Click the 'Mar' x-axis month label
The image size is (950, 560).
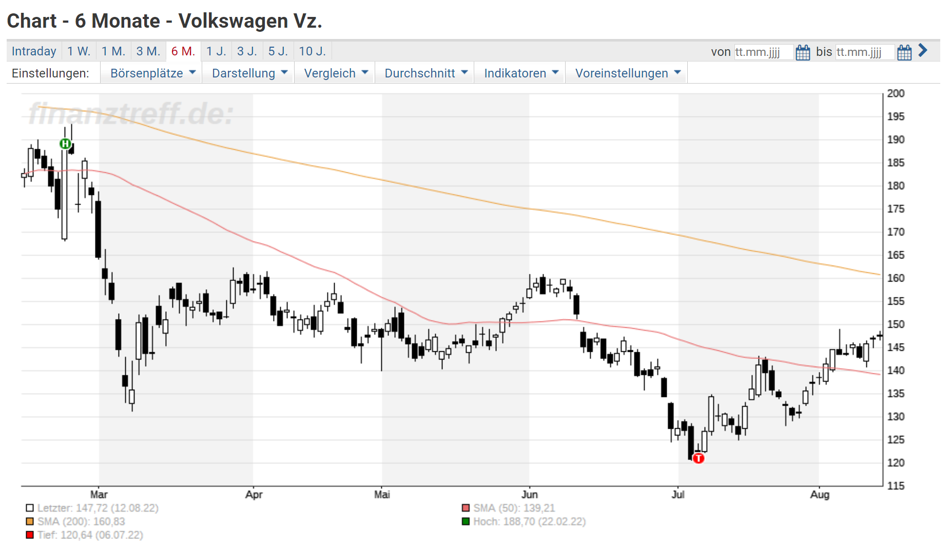tap(99, 495)
